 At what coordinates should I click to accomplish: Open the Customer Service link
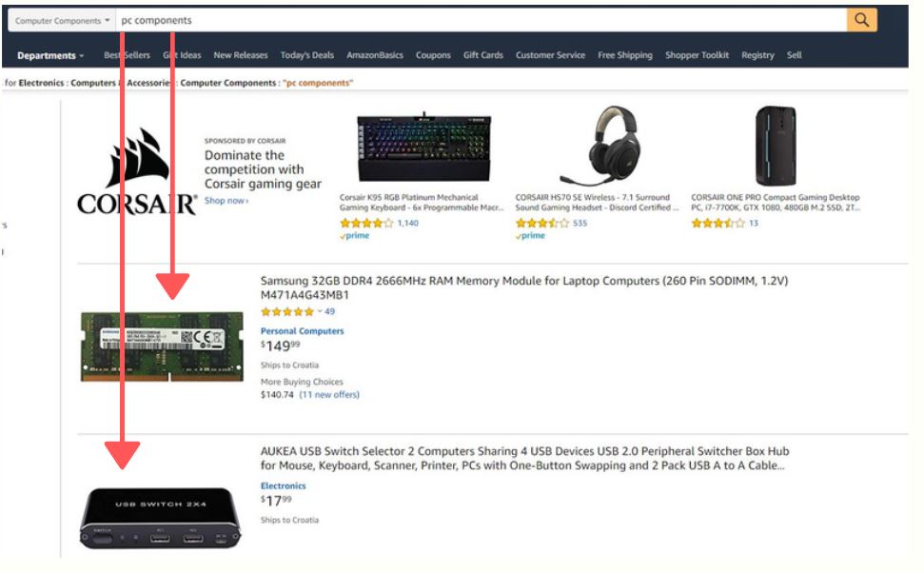click(550, 55)
